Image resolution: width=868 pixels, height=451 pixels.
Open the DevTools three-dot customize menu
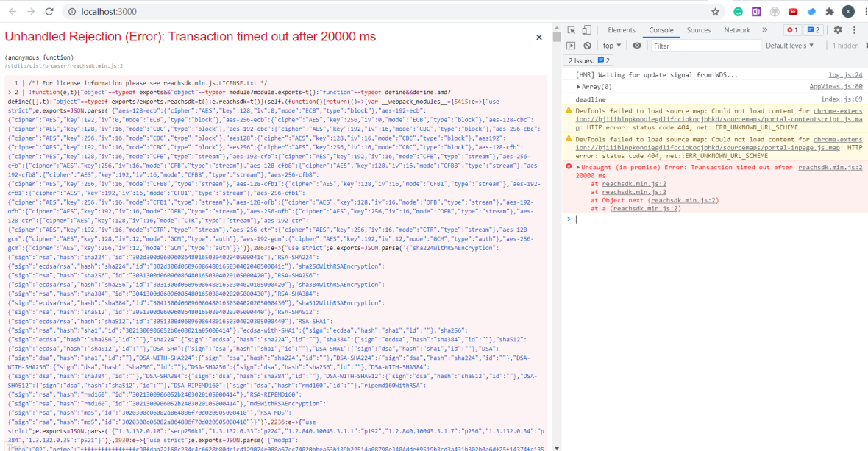pyautogui.click(x=854, y=30)
